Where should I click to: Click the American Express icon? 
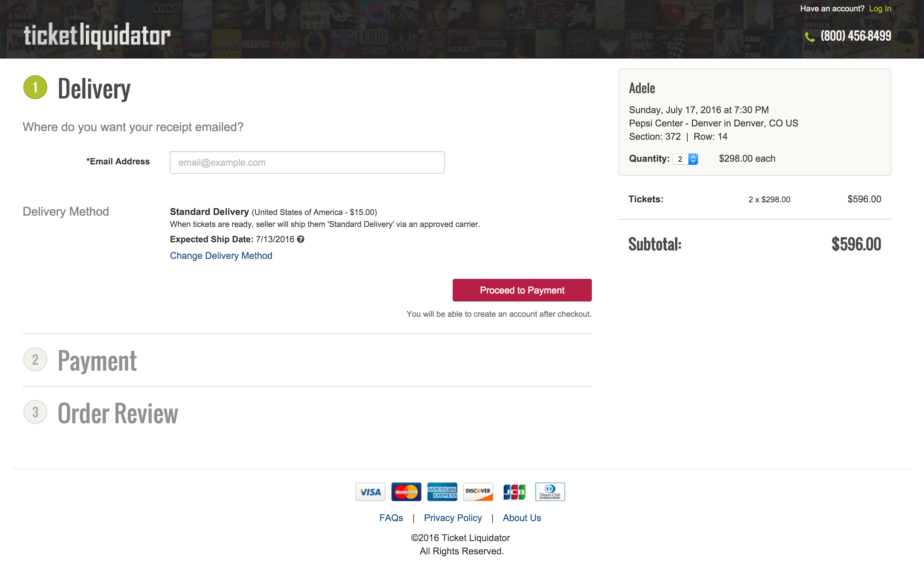coord(442,491)
